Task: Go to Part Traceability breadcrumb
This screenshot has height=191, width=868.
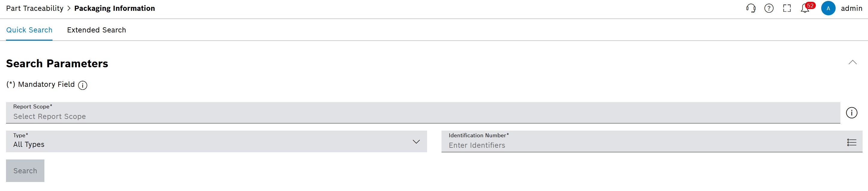Action: click(x=35, y=8)
